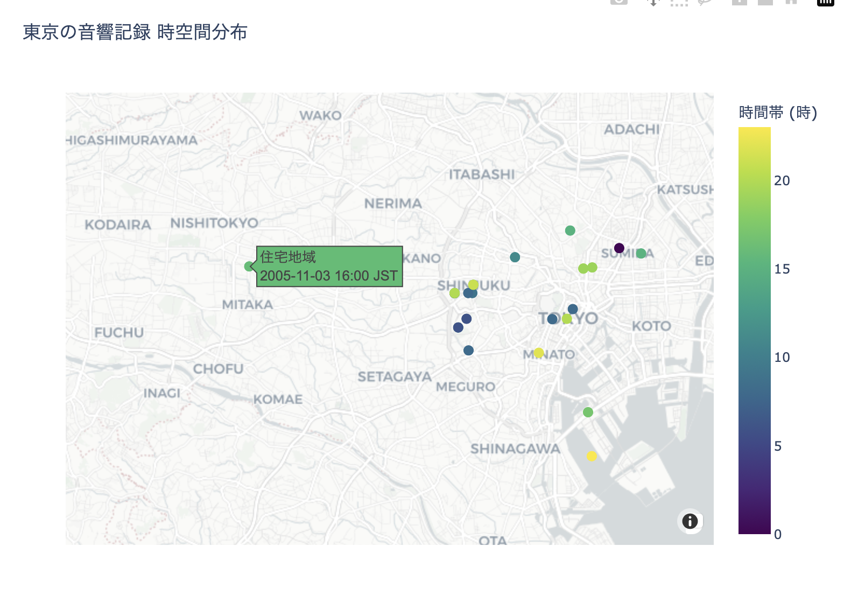Click the 時間帯 (時) colorbar title

[x=778, y=113]
